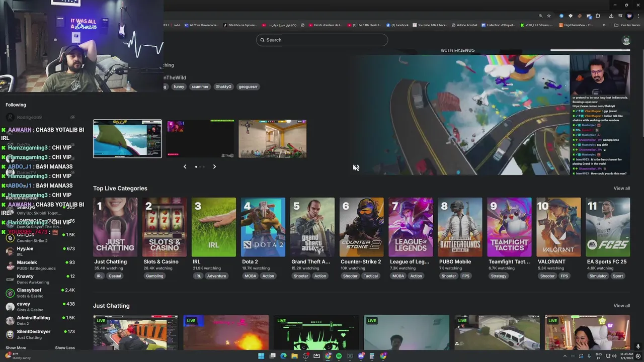The width and height of the screenshot is (644, 362).
Task: View all Just Chatting streams
Action: click(621, 306)
